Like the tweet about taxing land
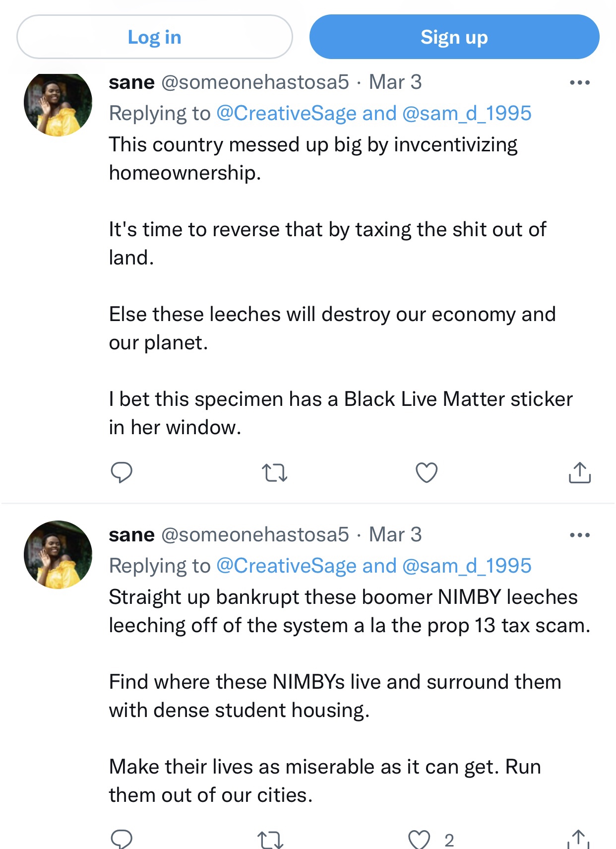The width and height of the screenshot is (616, 849). (427, 472)
